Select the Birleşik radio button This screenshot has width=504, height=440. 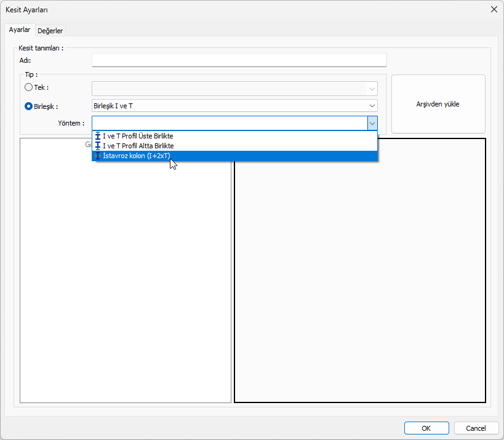coord(28,106)
